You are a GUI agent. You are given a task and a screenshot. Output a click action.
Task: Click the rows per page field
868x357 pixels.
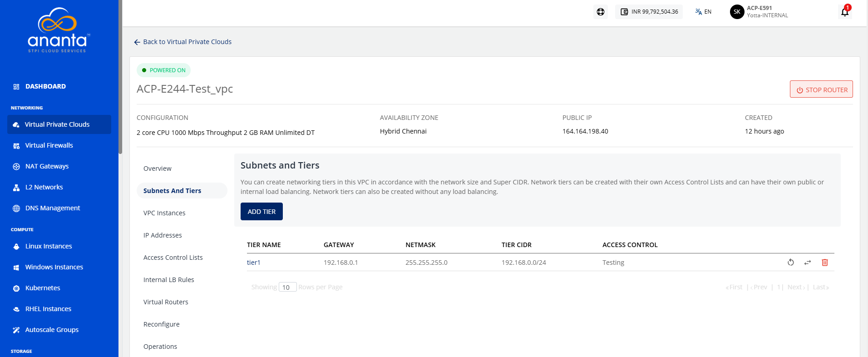point(287,287)
